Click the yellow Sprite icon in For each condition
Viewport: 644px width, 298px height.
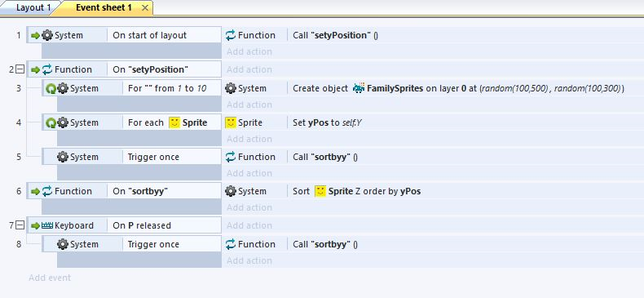tap(174, 122)
